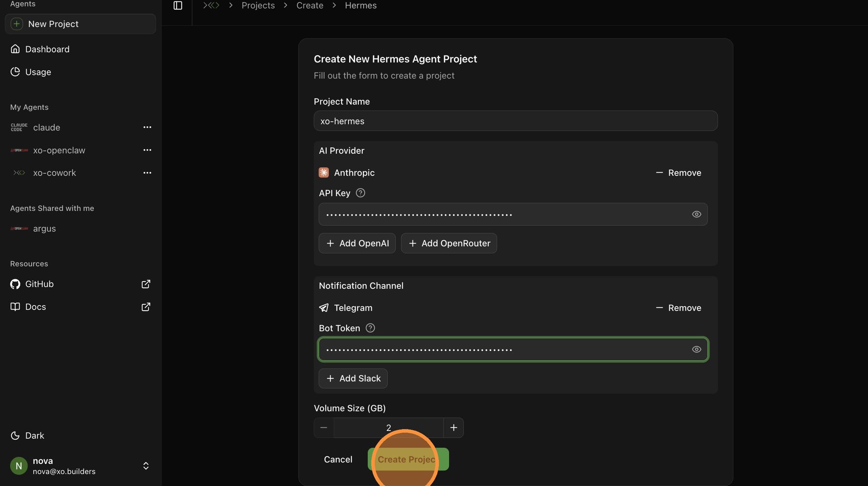Submit the Create Project button
Image resolution: width=868 pixels, height=486 pixels.
408,459
